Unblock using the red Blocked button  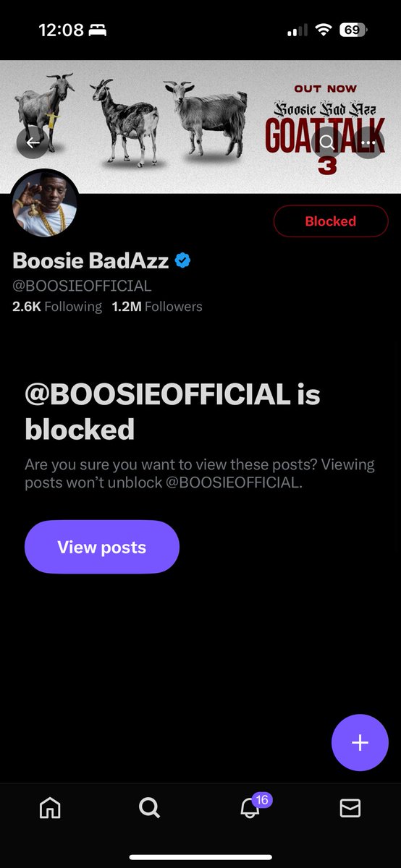[x=331, y=221]
